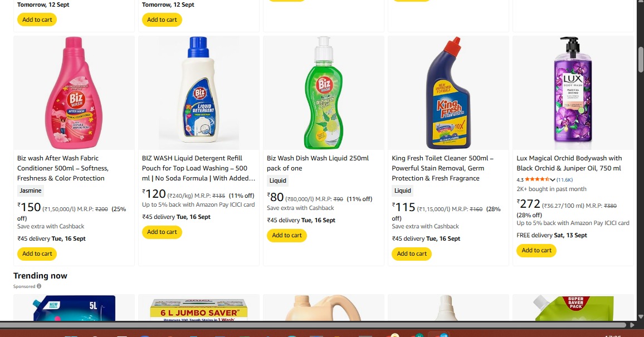644x337 pixels.
Task: Add BIZ WASH Liquid Detergent to cart
Action: [x=162, y=232]
